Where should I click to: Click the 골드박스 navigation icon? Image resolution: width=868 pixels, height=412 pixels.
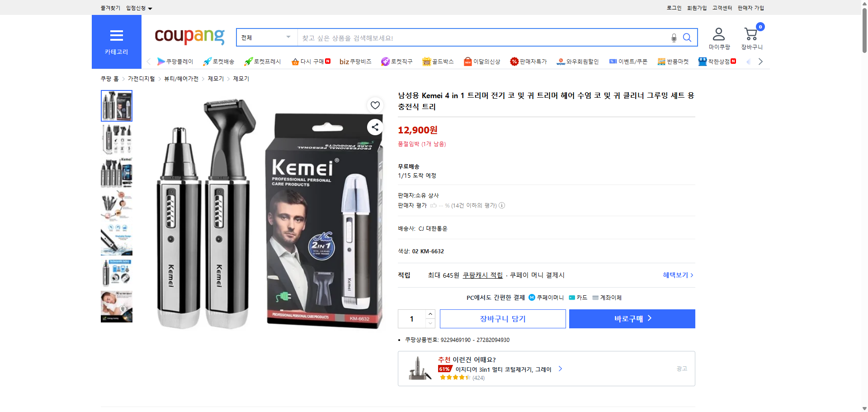pos(438,62)
